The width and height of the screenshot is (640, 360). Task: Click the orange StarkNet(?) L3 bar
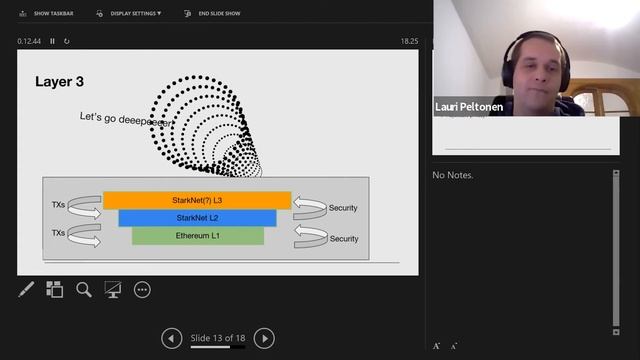(x=197, y=200)
